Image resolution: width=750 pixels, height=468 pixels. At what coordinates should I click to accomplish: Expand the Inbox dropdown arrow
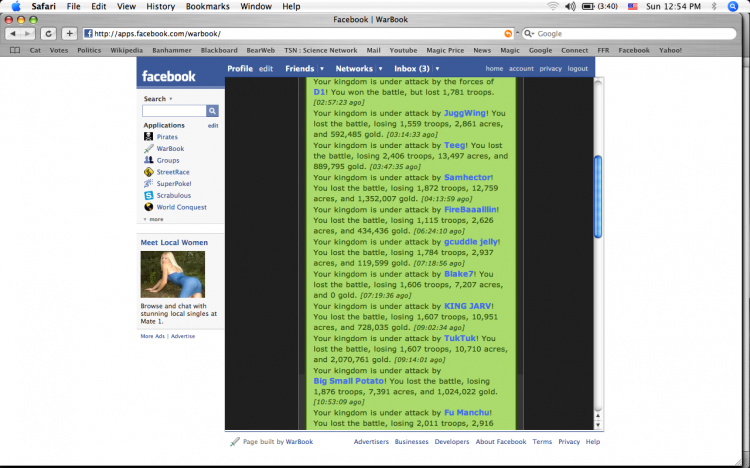click(437, 69)
